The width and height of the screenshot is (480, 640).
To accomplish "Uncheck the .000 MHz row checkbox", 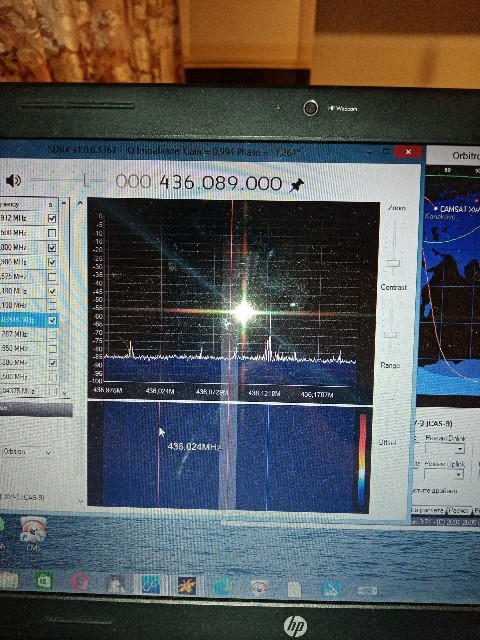I will [52, 248].
